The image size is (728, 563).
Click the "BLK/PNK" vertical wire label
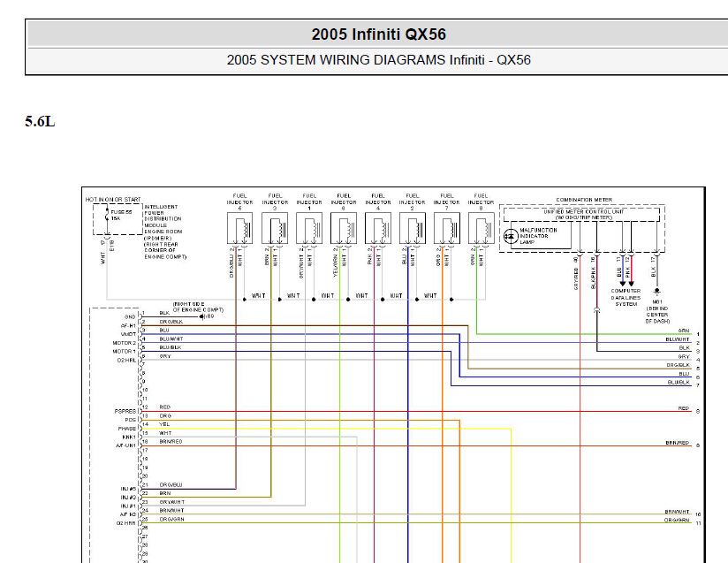coord(593,278)
